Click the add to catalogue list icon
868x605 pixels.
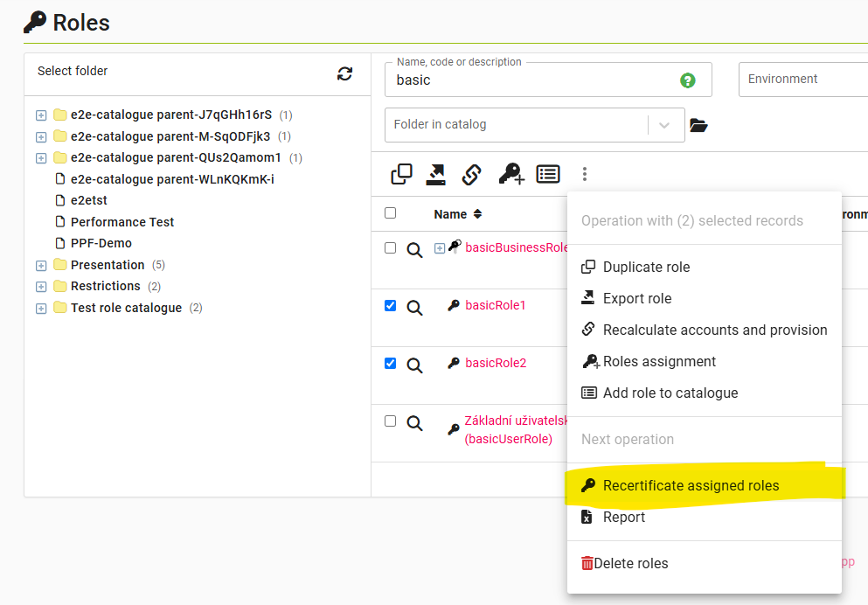point(548,175)
